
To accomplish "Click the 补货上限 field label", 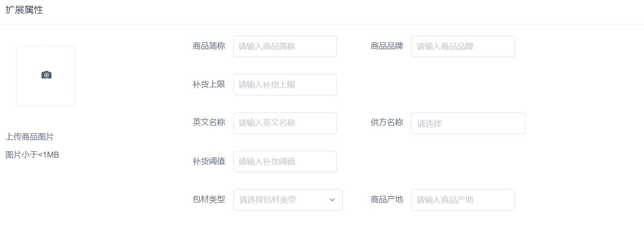I will (209, 85).
